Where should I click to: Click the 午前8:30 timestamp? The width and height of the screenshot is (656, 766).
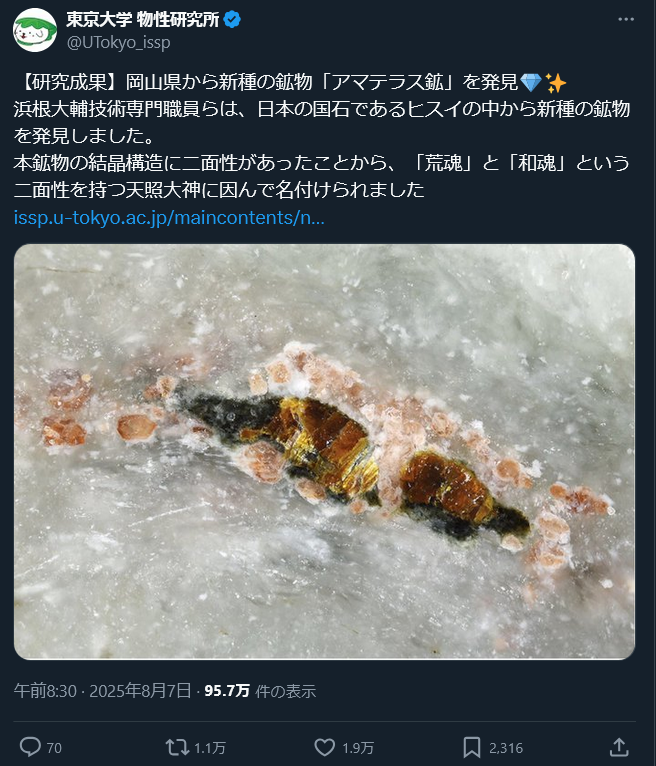coord(45,691)
